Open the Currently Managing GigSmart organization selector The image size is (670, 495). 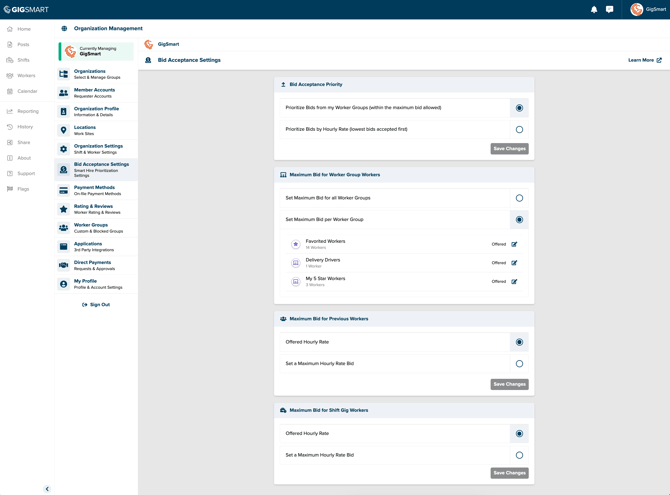click(x=96, y=51)
